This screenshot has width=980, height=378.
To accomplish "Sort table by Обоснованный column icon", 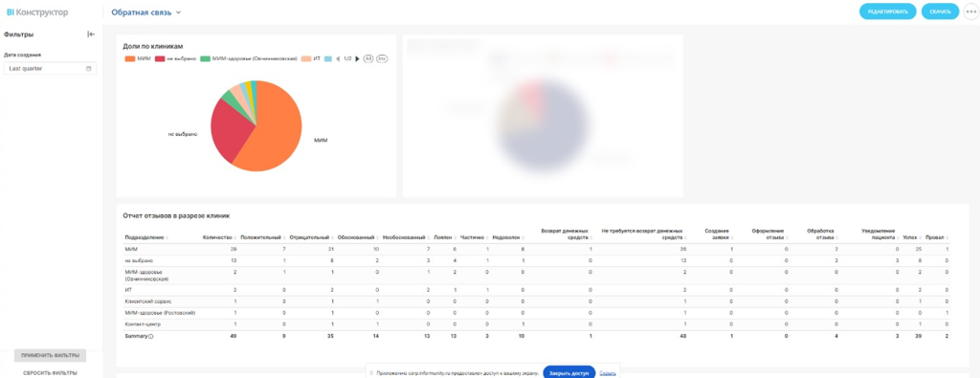I will point(377,238).
